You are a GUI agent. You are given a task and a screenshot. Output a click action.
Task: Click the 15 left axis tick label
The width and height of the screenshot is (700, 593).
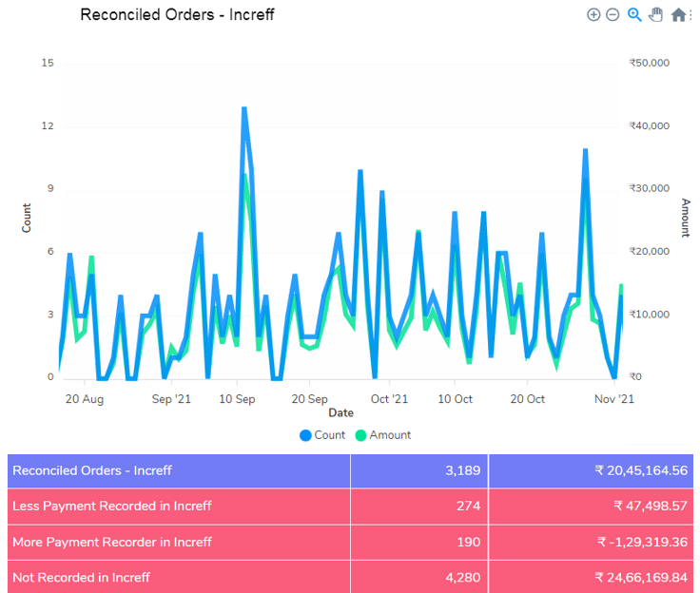pyautogui.click(x=48, y=63)
